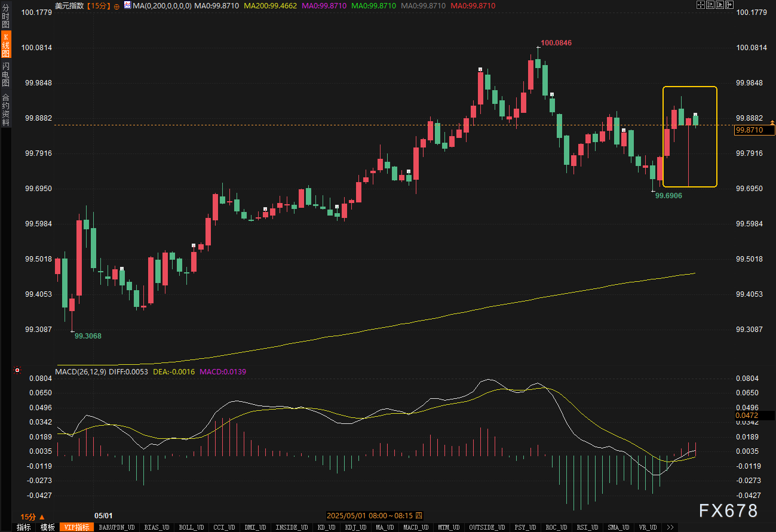
Task: Open the 合约资料 side tab
Action: [x=5, y=109]
